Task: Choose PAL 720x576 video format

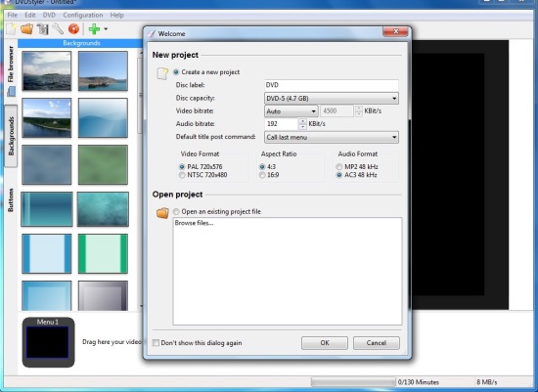Action: [x=182, y=167]
